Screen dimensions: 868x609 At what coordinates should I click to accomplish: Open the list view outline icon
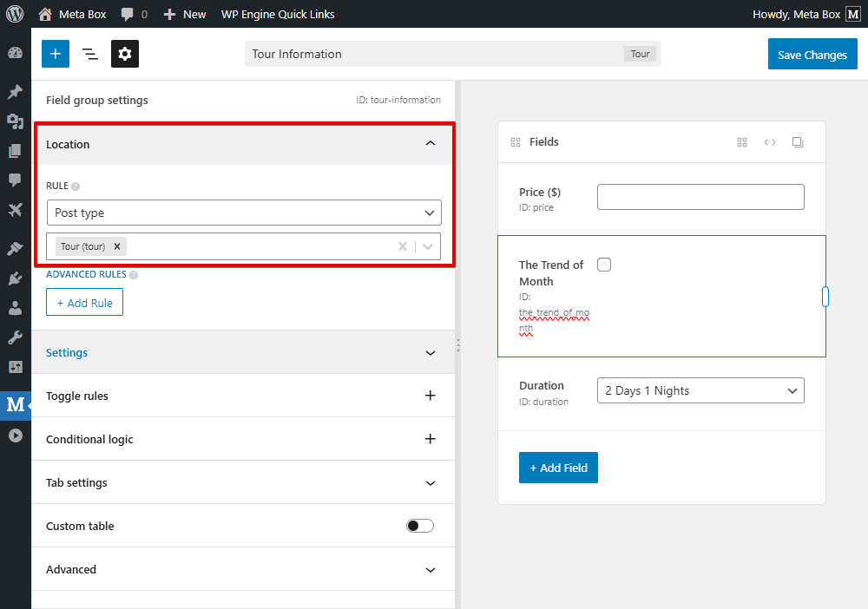pyautogui.click(x=90, y=54)
